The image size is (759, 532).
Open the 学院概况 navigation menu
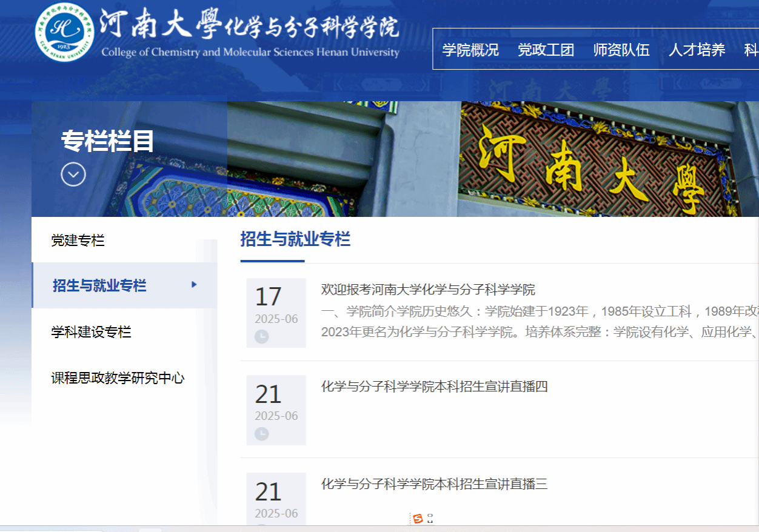pyautogui.click(x=470, y=50)
